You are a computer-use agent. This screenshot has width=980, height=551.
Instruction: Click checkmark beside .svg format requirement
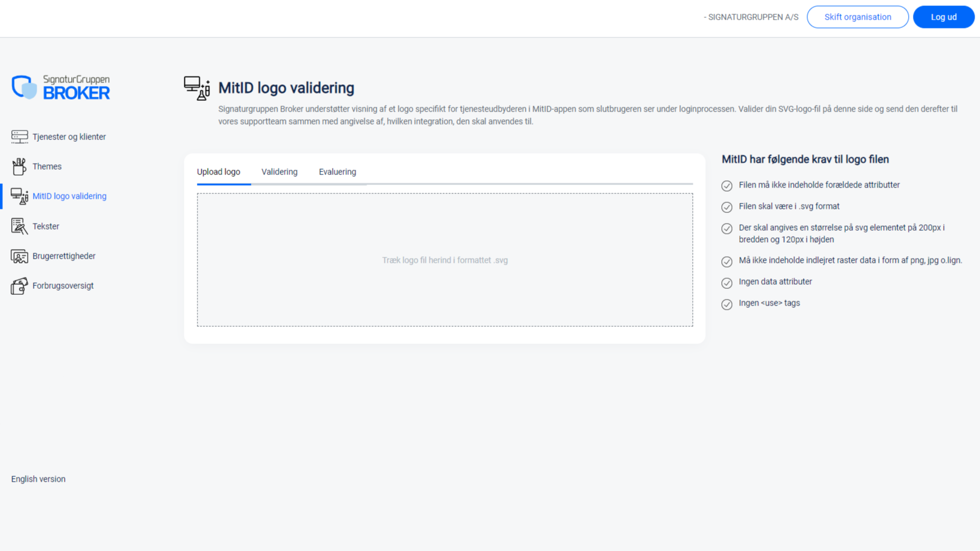point(727,207)
